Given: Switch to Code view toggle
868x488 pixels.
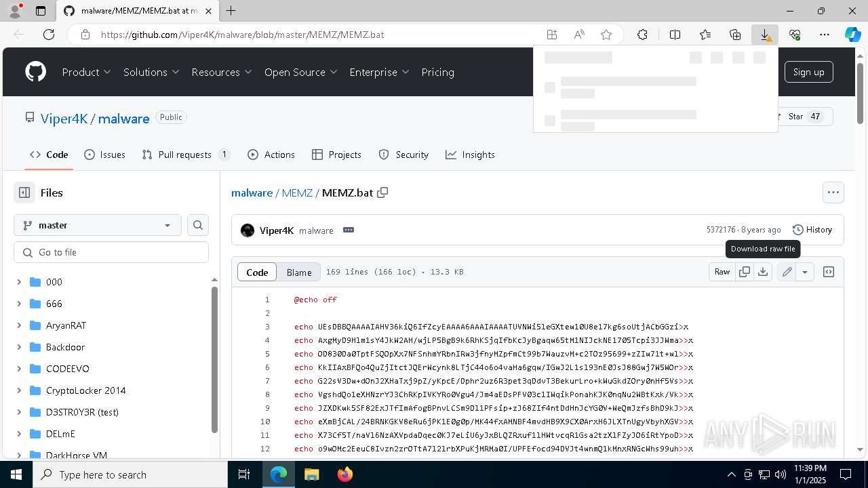Looking at the screenshot, I should pos(257,272).
